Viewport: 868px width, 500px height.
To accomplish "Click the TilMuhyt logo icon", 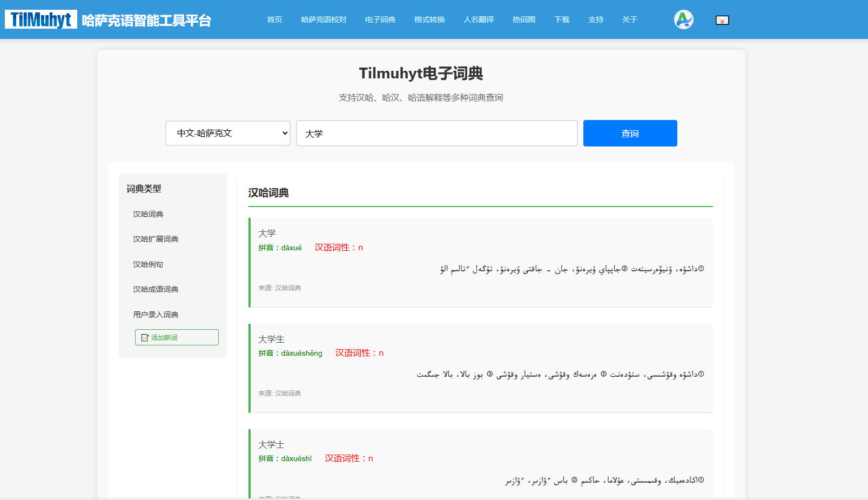I will pyautogui.click(x=41, y=19).
